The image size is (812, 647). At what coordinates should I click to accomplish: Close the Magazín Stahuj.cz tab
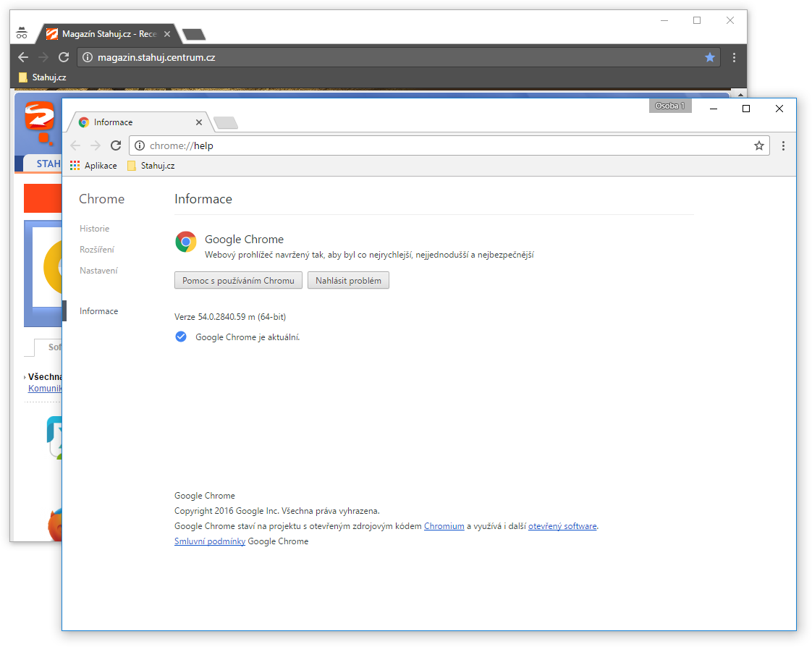point(166,34)
